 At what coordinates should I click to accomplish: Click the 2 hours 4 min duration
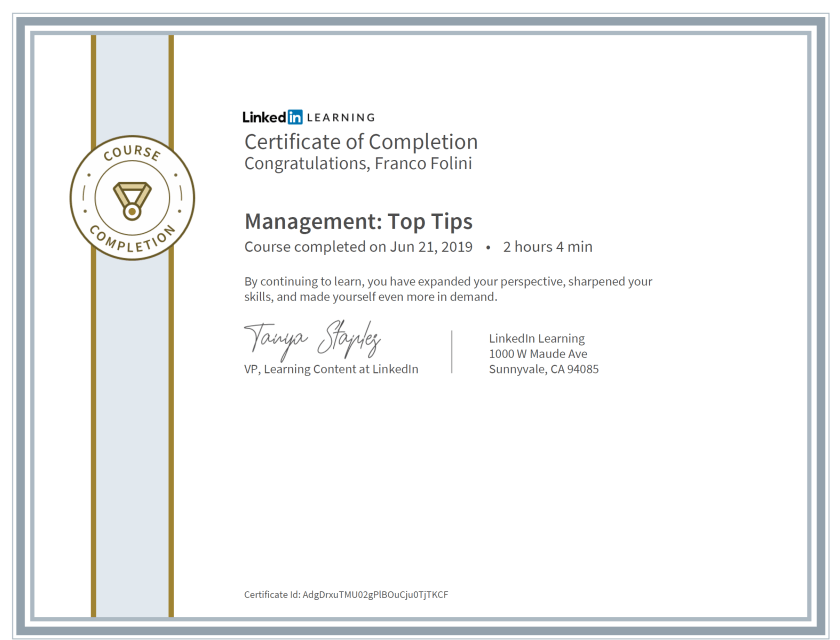[547, 247]
